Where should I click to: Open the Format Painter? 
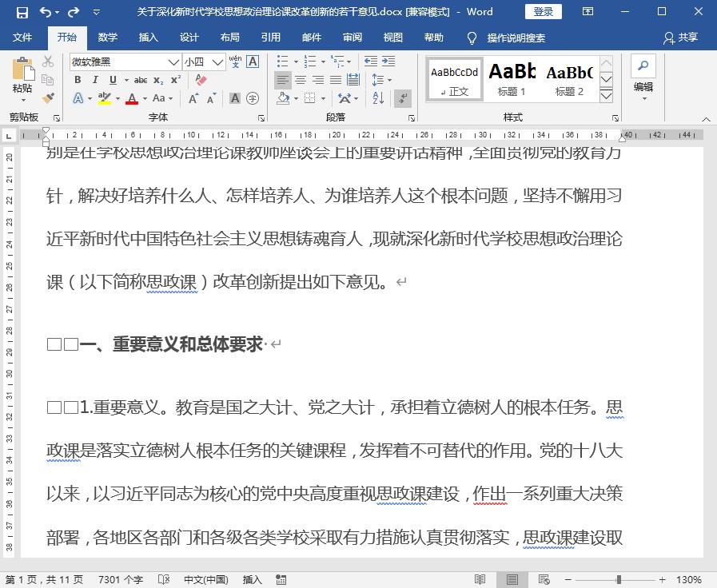click(x=46, y=96)
